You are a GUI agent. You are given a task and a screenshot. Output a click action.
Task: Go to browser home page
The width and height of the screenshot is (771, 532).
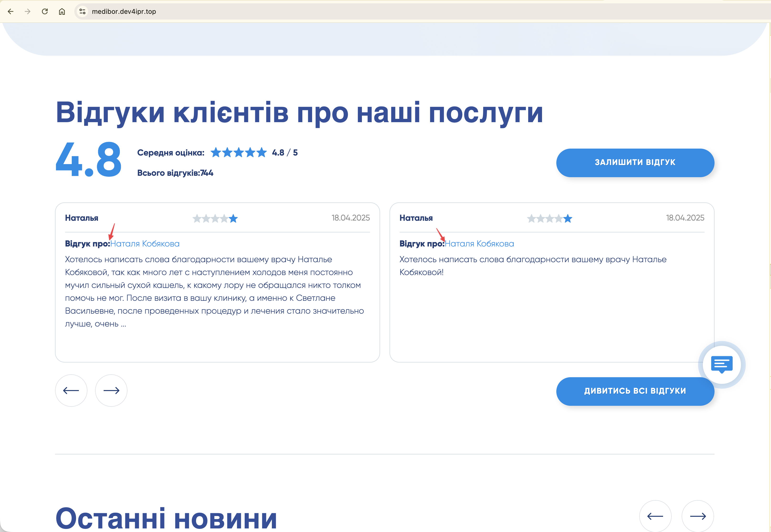point(62,11)
